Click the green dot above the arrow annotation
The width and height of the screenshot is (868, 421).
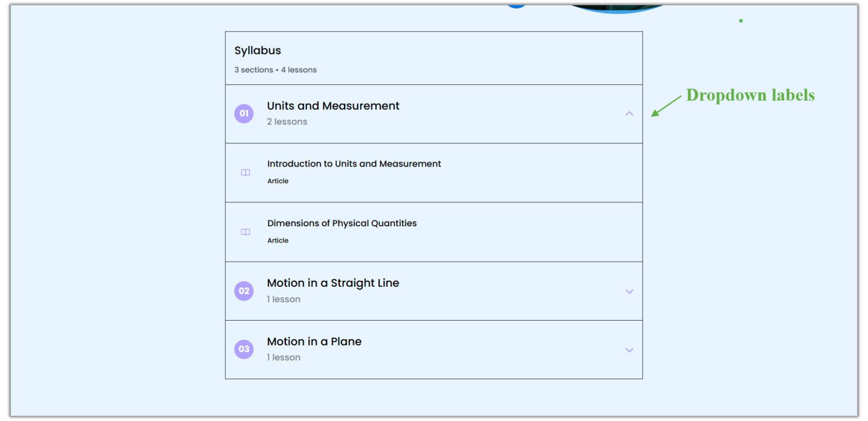coord(741,21)
